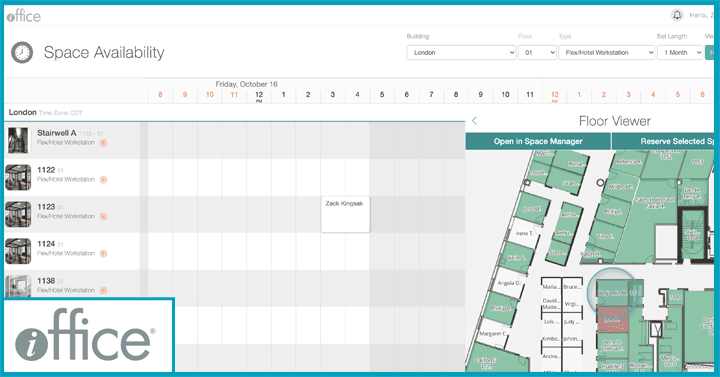The width and height of the screenshot is (720, 377).
Task: Select Steve desk on floor plan
Action: coord(558,253)
